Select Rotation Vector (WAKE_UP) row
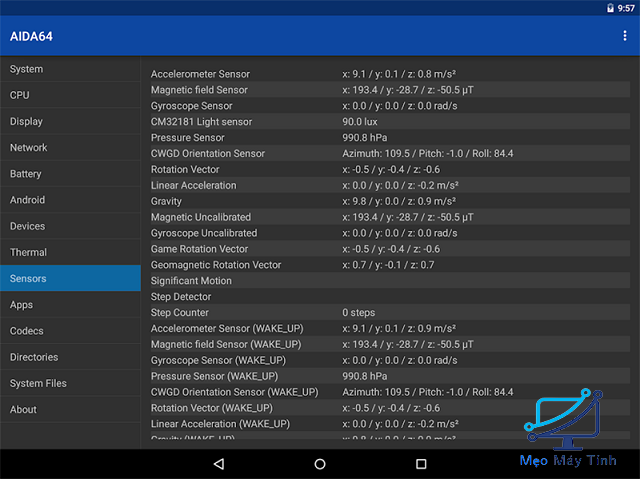Viewport: 640px width, 479px height. [390, 408]
